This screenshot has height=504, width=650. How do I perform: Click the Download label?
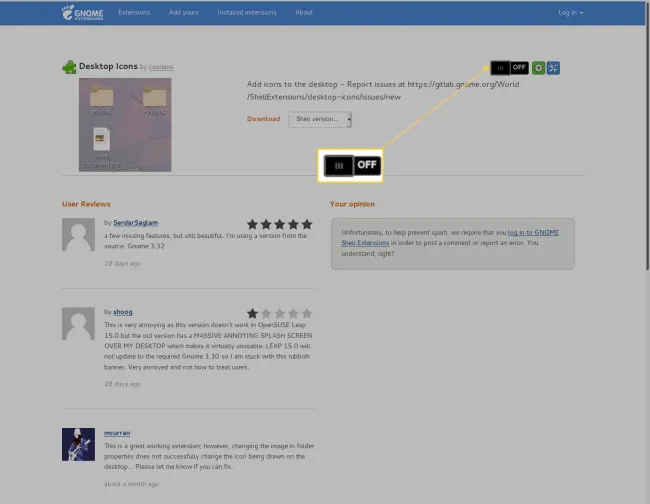(264, 119)
